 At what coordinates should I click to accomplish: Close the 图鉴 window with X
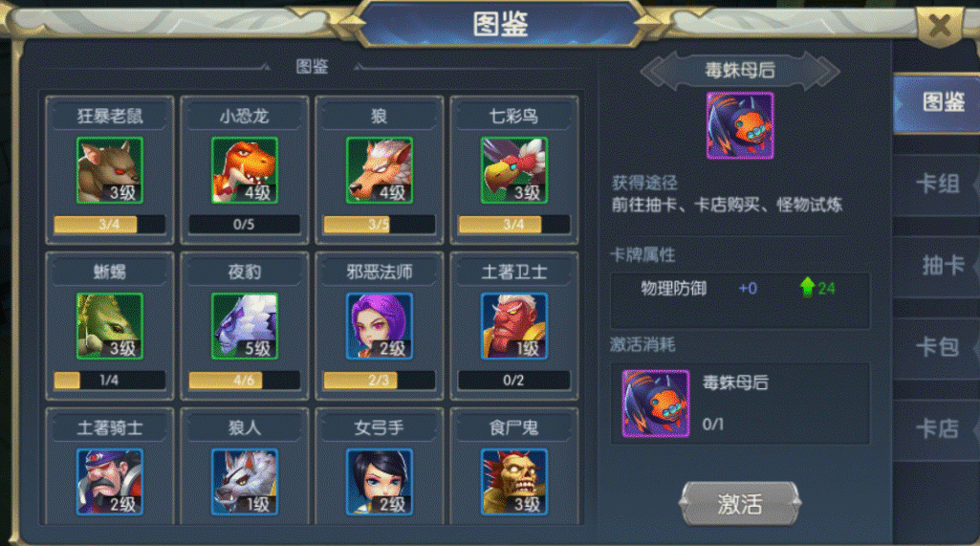click(940, 26)
